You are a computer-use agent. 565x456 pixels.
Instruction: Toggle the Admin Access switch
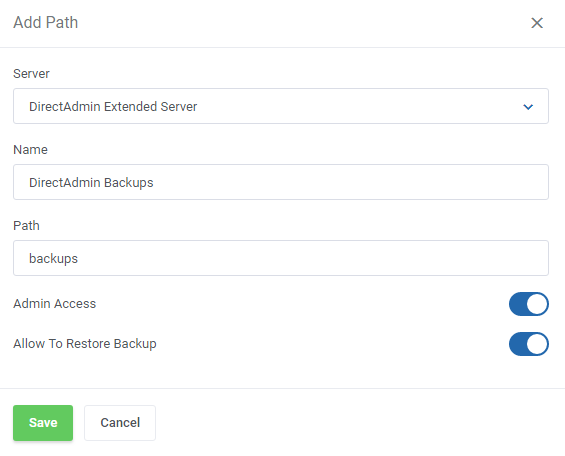point(529,304)
